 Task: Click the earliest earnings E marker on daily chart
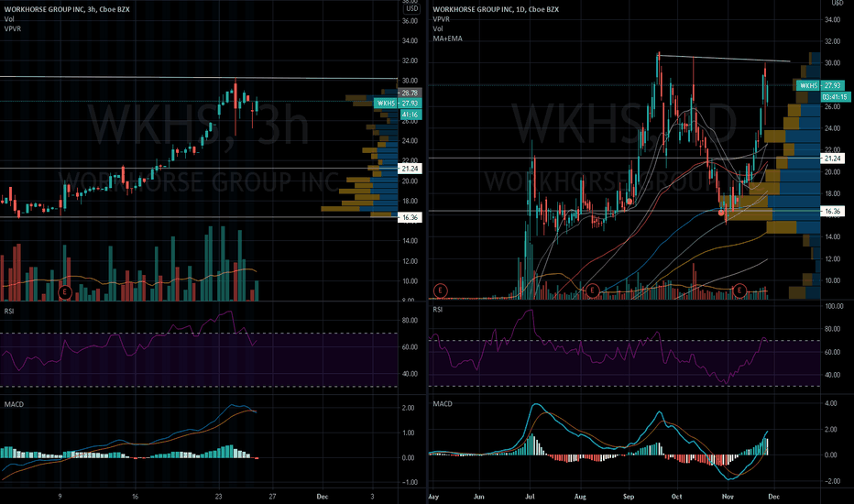pos(440,290)
